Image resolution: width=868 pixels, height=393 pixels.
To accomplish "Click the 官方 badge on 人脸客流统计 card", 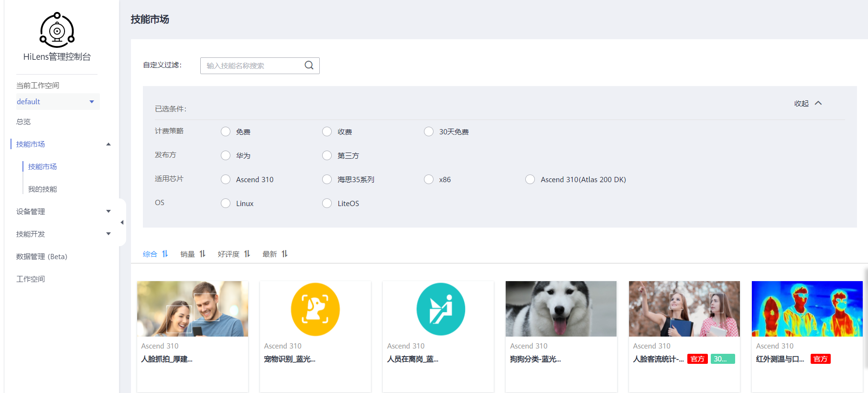I will 697,359.
